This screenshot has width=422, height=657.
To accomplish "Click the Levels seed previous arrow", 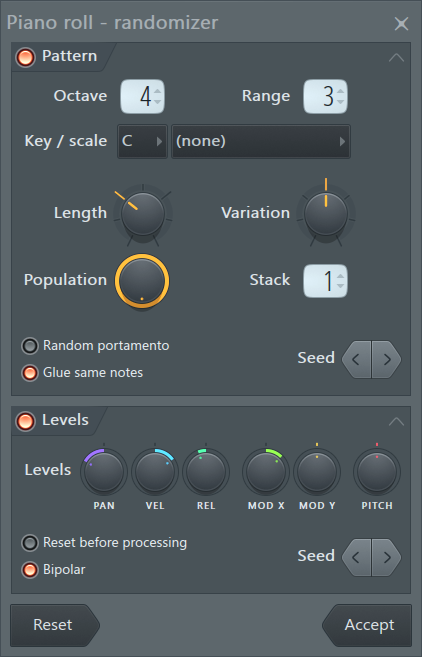I will coord(357,557).
